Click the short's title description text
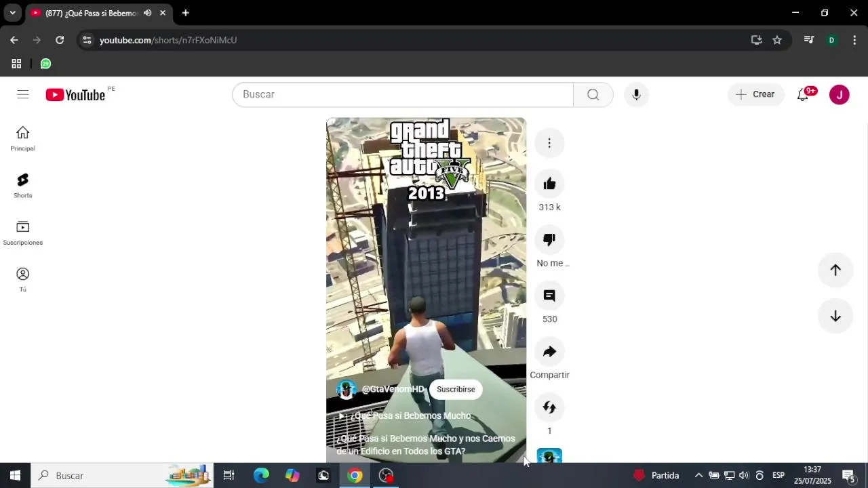Viewport: 868px width, 488px height. click(x=426, y=445)
